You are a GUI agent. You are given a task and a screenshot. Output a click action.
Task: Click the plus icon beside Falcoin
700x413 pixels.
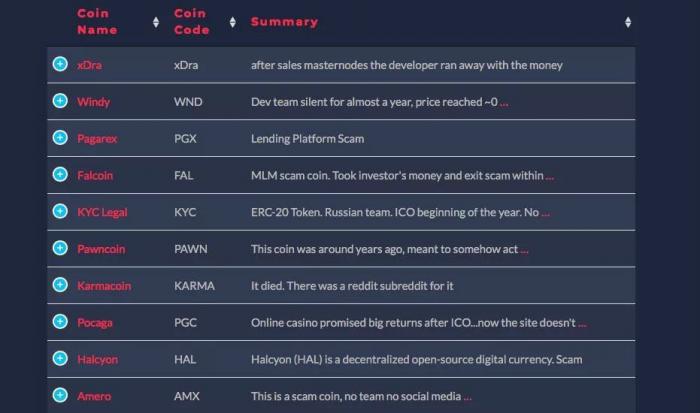[x=60, y=175]
